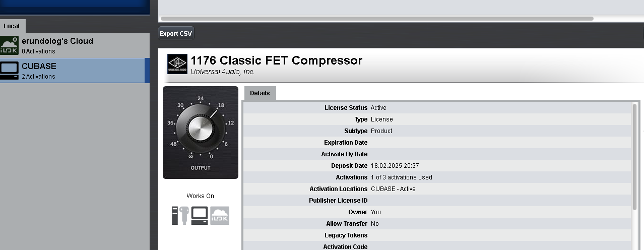
Task: Click the desktop computer icon under Works On
Action: (200, 216)
